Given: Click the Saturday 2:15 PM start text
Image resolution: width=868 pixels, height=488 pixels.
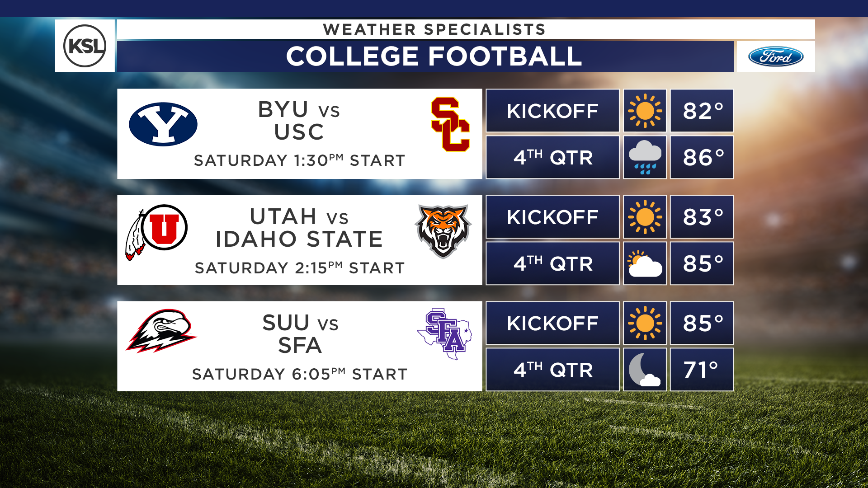Looking at the screenshot, I should pos(299,268).
